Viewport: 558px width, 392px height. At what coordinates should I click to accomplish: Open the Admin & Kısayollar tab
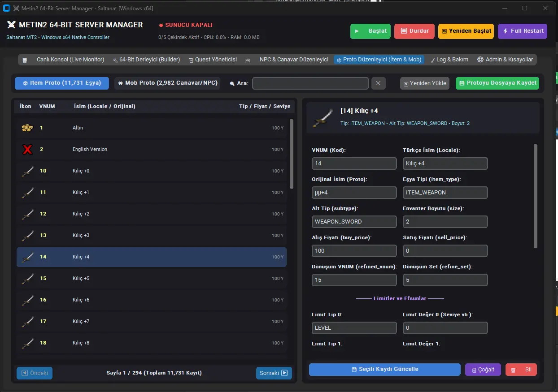505,60
